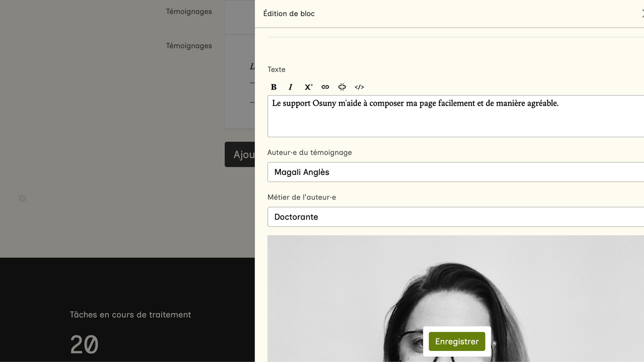The height and width of the screenshot is (362, 644).
Task: Apply italic formatting in the text toolbar
Action: (290, 87)
